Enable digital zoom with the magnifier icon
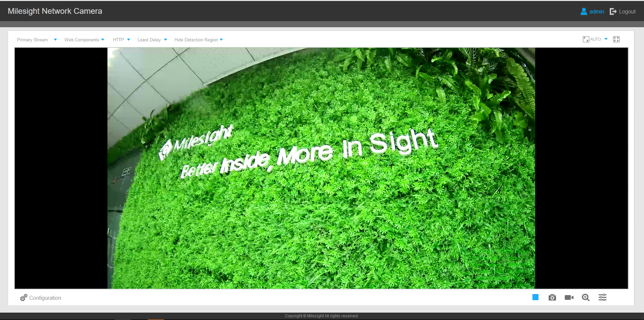644x320 pixels. (586, 297)
